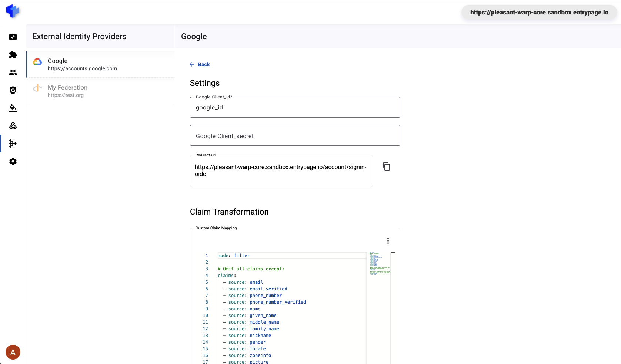This screenshot has width=621, height=364.
Task: Select My Federation provider entry
Action: click(x=100, y=91)
